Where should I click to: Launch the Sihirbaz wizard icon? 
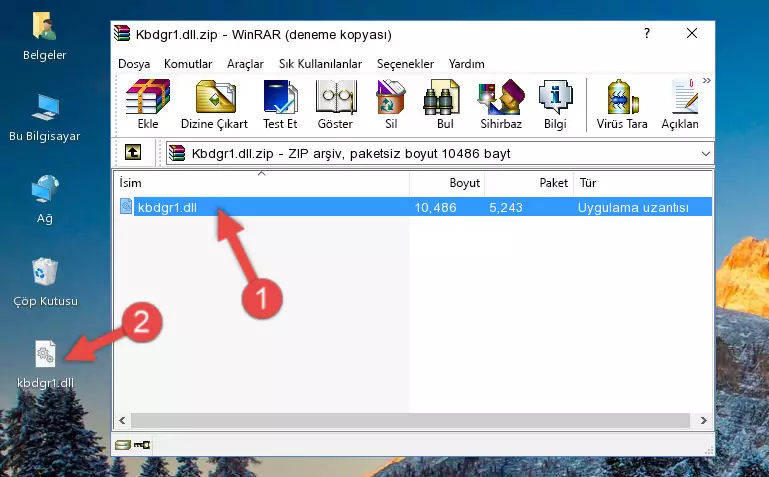[x=501, y=97]
